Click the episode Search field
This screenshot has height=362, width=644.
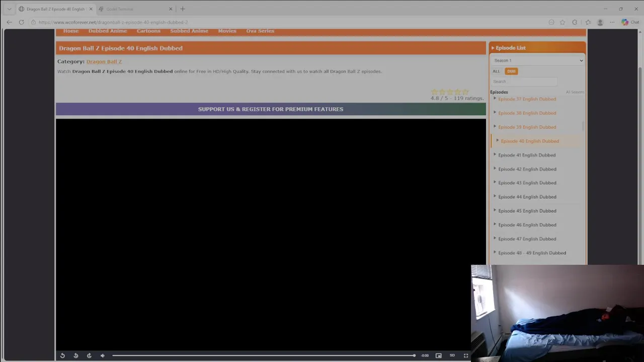(x=524, y=81)
